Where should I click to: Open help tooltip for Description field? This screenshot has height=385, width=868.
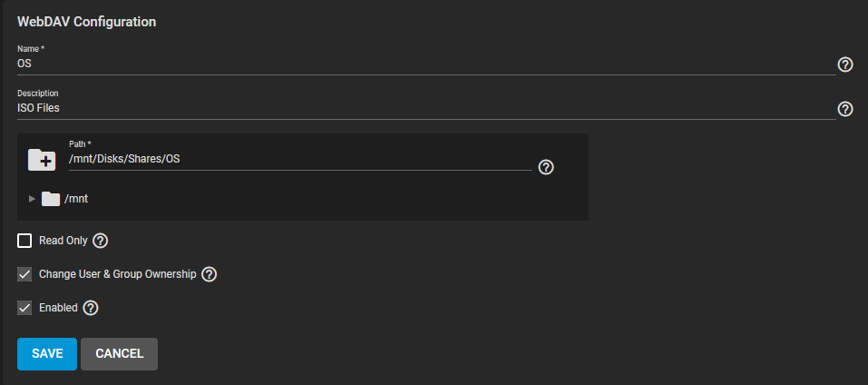click(x=844, y=109)
